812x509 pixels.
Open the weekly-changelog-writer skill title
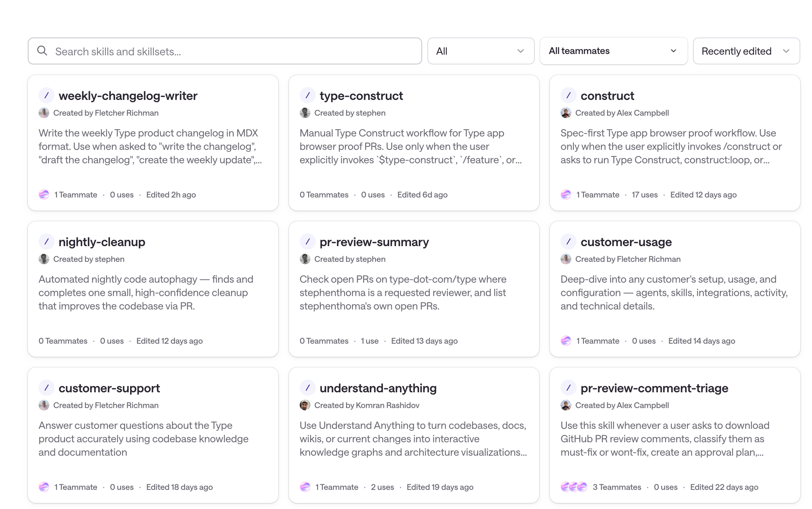coord(128,96)
